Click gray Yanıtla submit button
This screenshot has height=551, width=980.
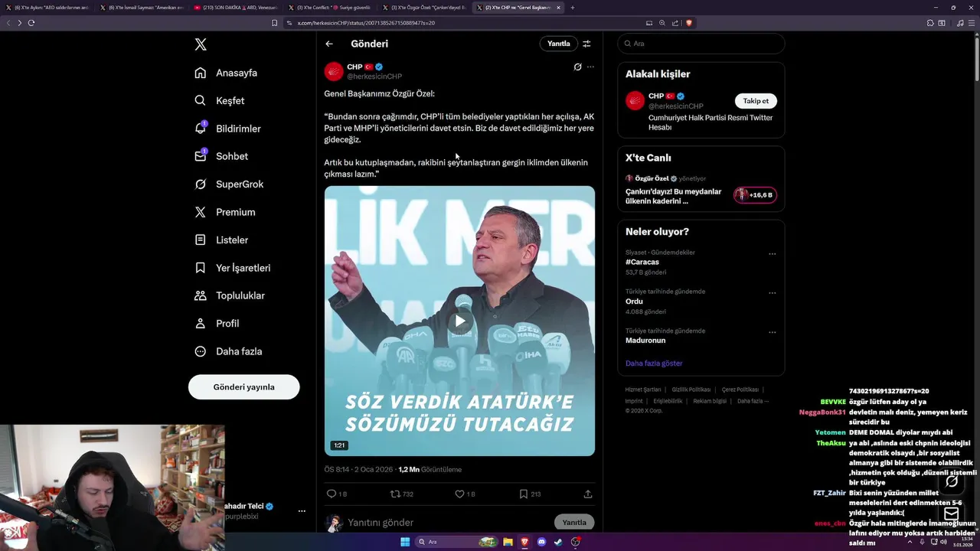tap(574, 523)
